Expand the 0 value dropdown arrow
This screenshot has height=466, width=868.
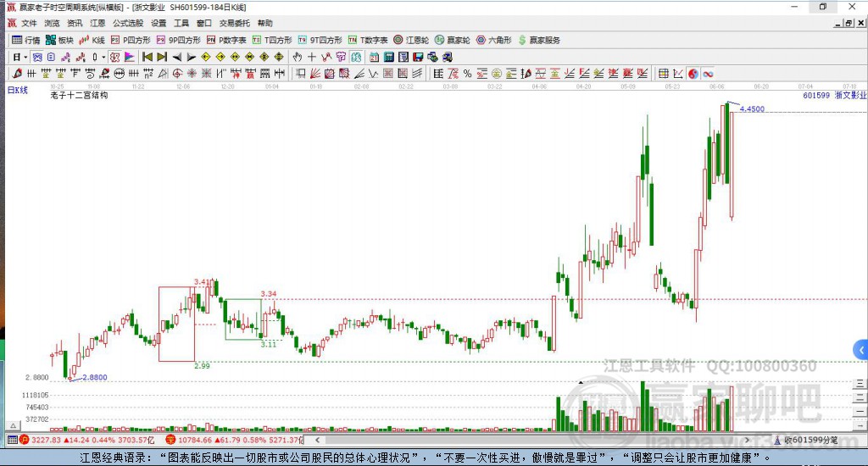(103, 57)
